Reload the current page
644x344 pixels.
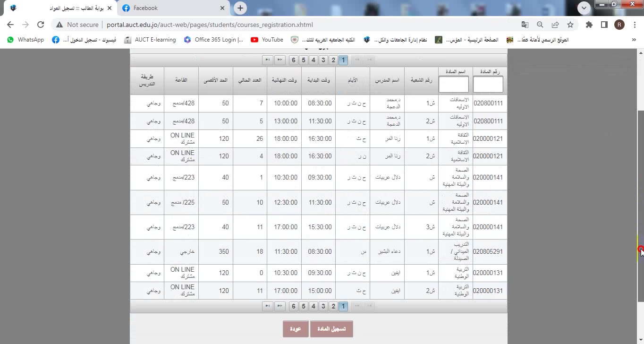tap(41, 25)
